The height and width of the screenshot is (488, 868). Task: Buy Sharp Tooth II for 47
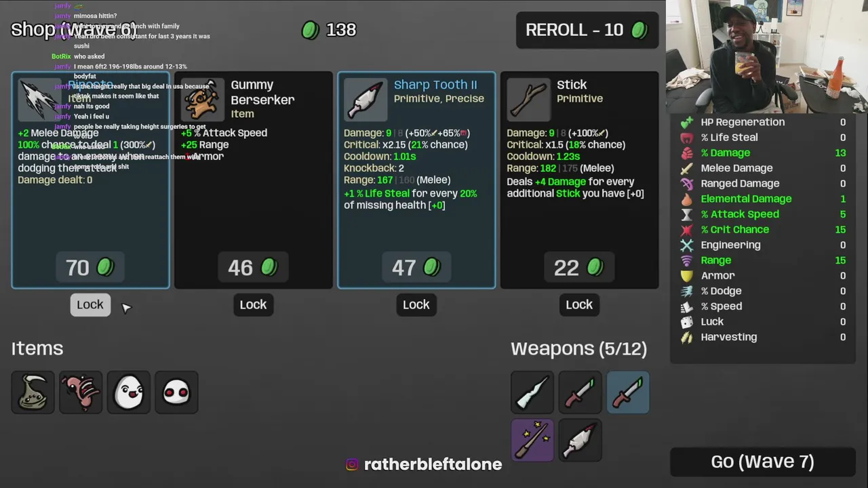[x=416, y=267]
